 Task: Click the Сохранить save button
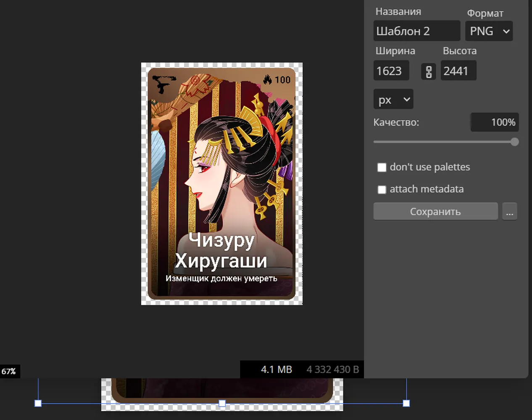point(435,211)
